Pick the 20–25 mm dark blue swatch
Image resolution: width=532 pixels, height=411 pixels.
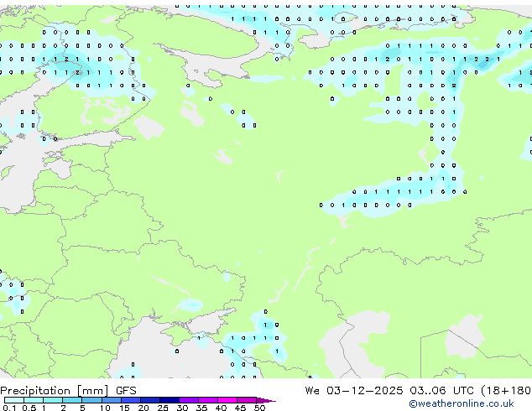[x=150, y=400]
